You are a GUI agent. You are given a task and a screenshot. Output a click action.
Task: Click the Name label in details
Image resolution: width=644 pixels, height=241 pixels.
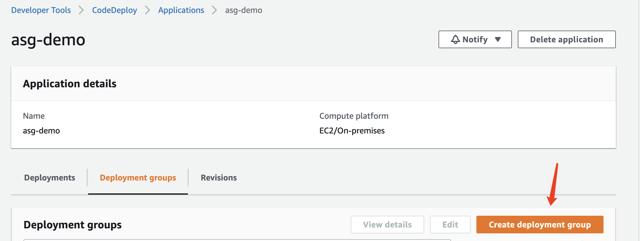pyautogui.click(x=34, y=116)
